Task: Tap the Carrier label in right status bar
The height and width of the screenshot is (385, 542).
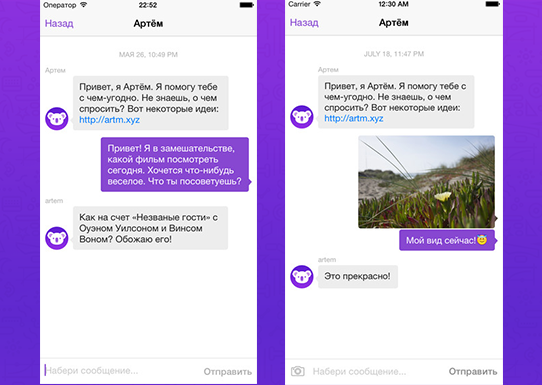Action: click(x=299, y=4)
